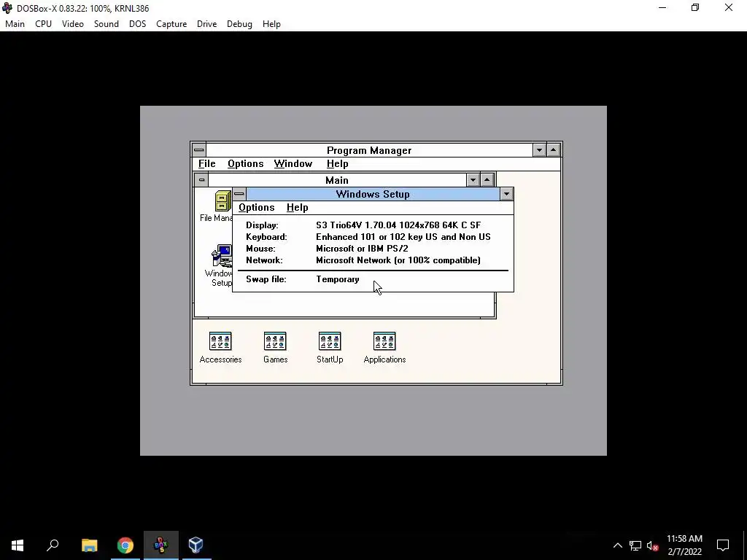Open Windows Setup Options menu

[256, 208]
